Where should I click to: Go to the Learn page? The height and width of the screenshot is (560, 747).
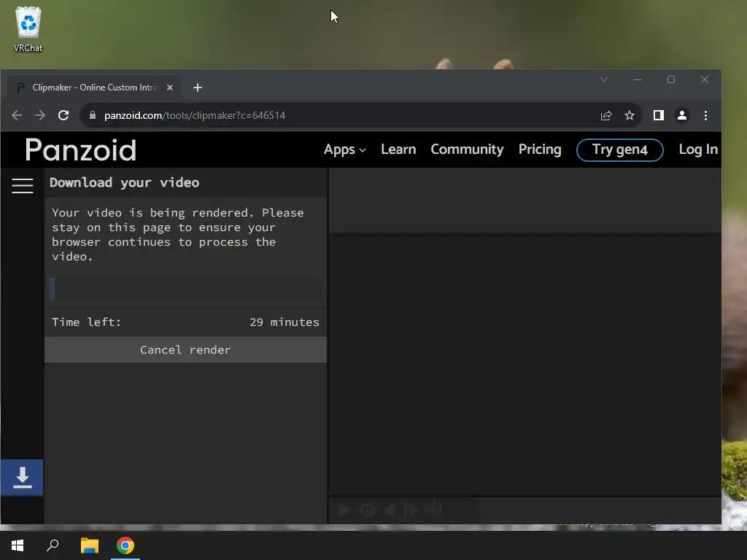398,149
